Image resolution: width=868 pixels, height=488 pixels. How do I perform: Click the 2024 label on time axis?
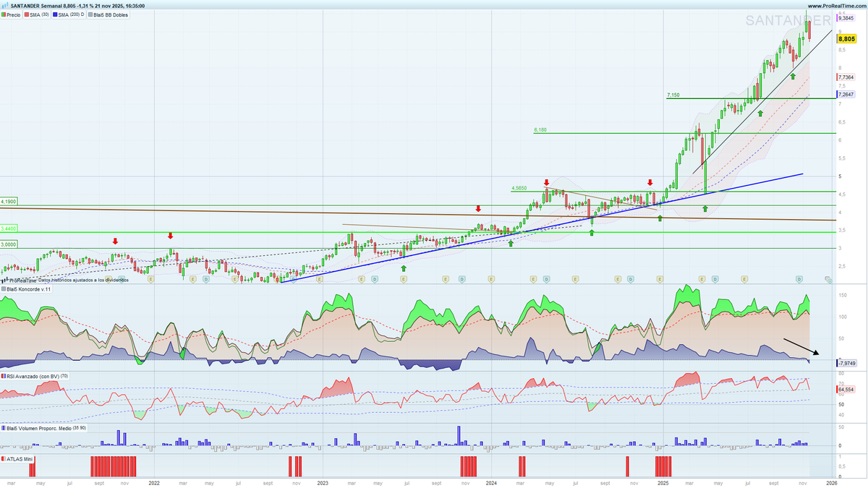[491, 481]
